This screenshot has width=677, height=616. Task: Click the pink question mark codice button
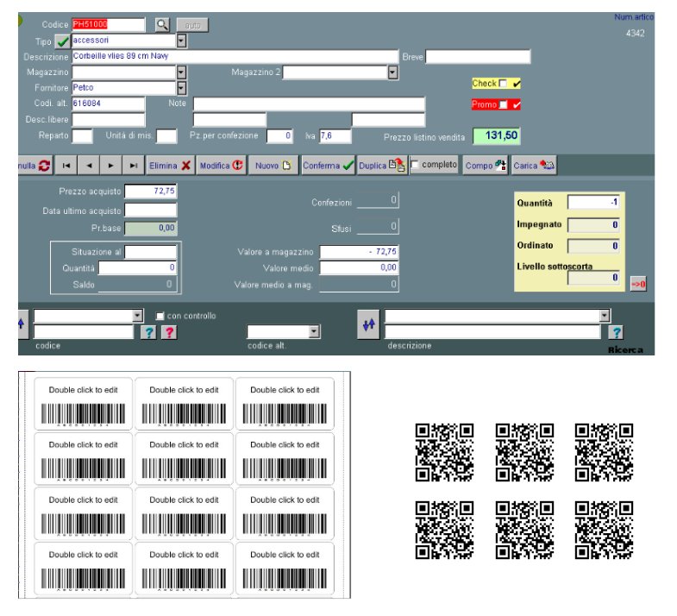tap(169, 332)
